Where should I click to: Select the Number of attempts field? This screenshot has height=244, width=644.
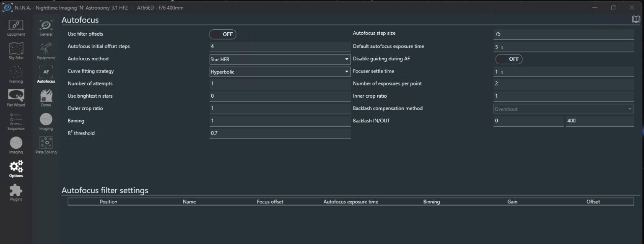280,83
